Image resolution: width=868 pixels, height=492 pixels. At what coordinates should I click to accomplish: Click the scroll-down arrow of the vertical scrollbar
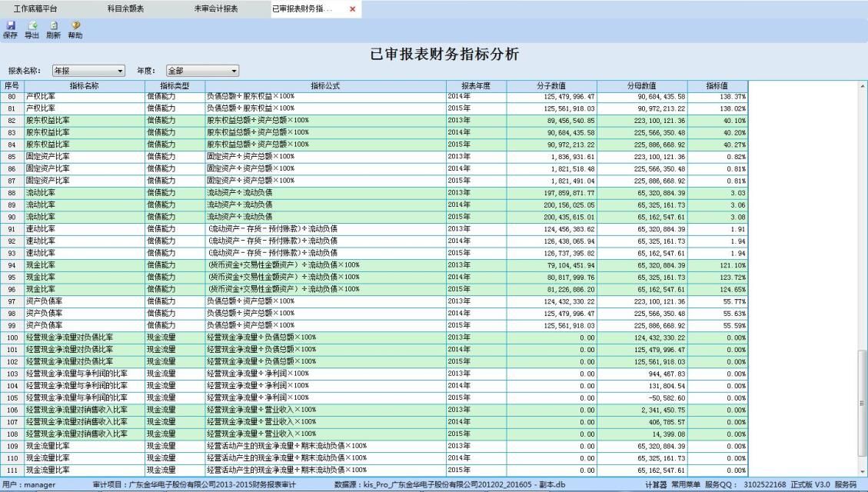(863, 471)
